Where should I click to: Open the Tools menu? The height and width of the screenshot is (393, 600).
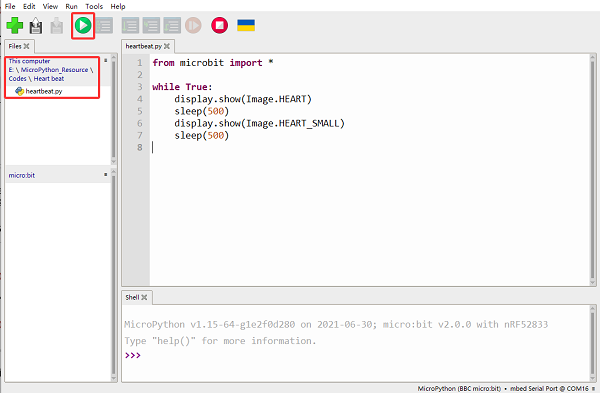coord(94,6)
